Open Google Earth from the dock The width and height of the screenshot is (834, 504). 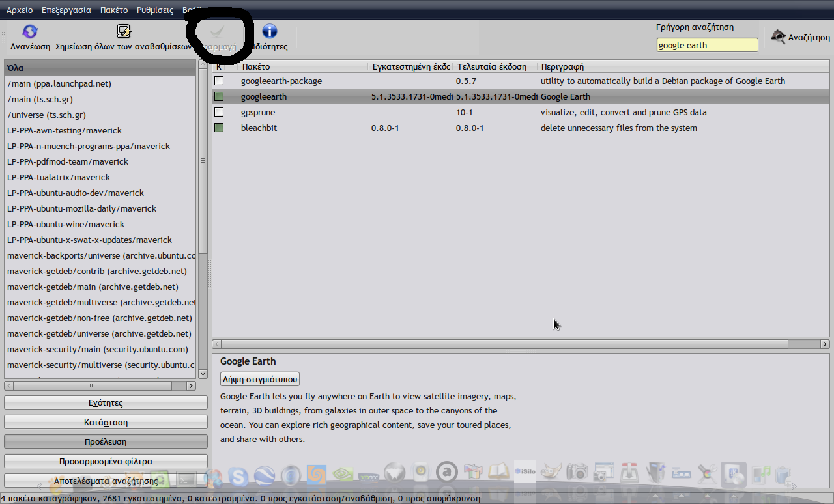point(265,476)
